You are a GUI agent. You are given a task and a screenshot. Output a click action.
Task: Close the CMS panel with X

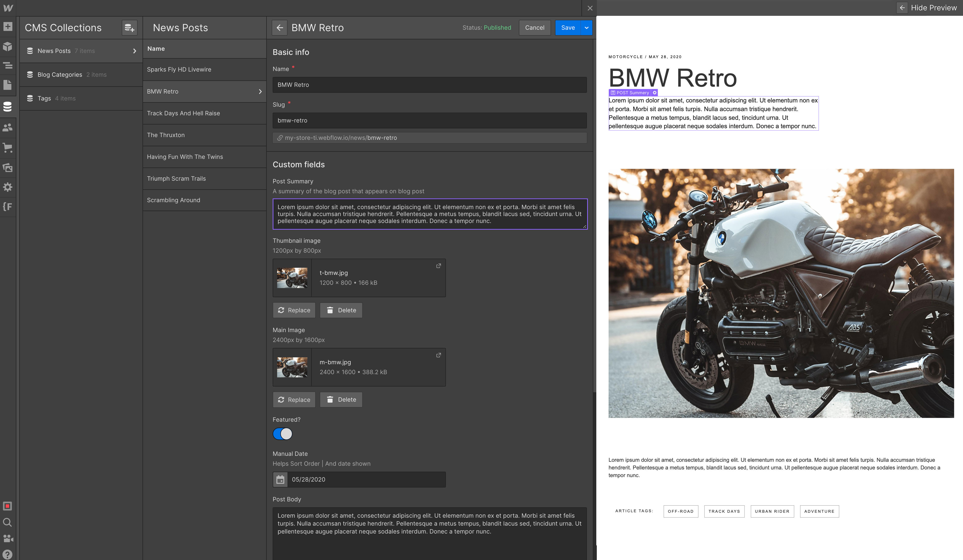point(590,8)
